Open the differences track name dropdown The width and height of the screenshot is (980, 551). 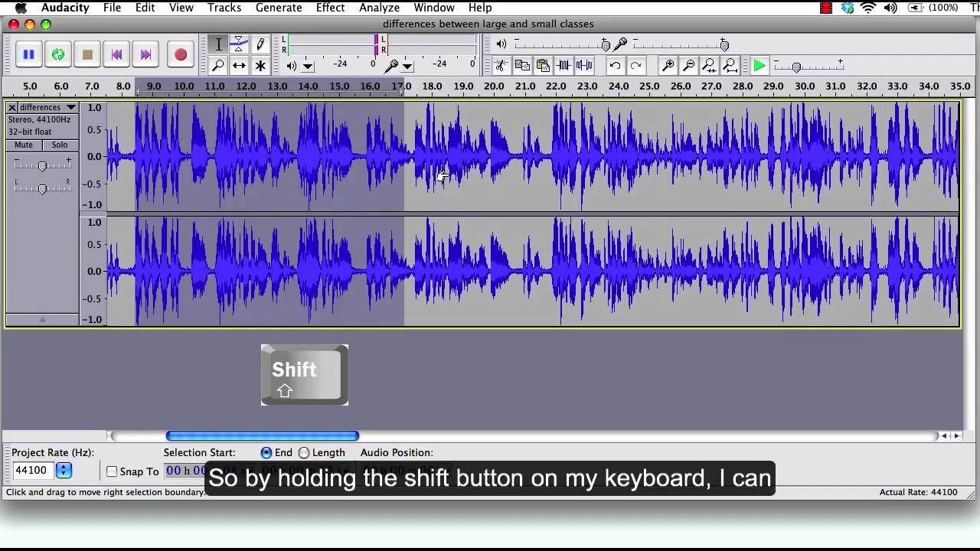pyautogui.click(x=48, y=107)
